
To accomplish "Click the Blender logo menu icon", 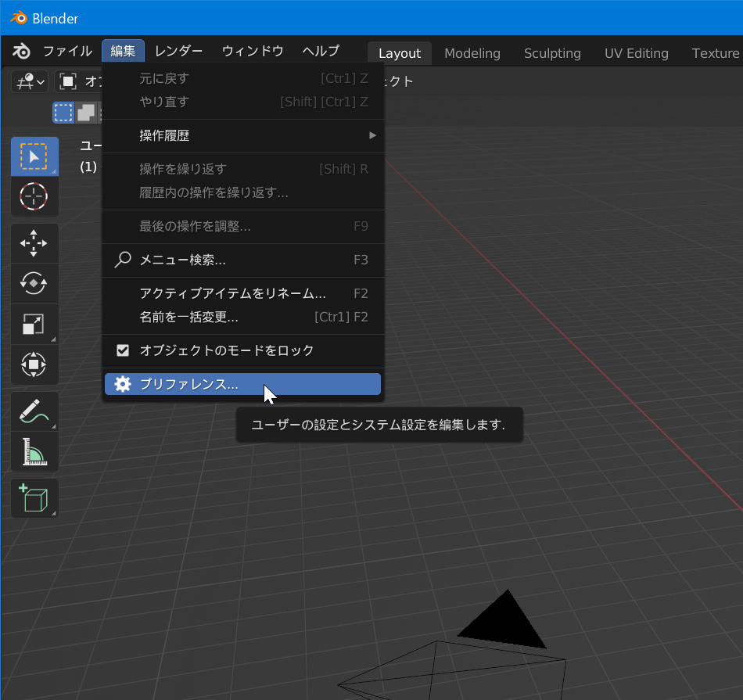I will [x=21, y=51].
